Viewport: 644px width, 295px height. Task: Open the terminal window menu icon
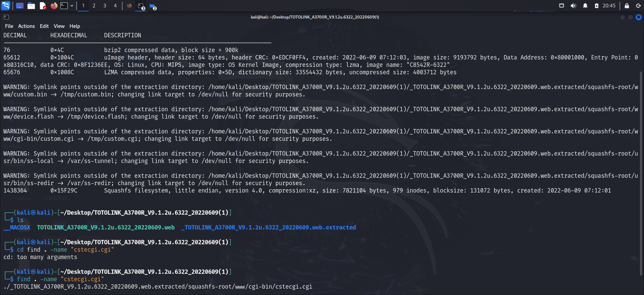tap(6, 17)
